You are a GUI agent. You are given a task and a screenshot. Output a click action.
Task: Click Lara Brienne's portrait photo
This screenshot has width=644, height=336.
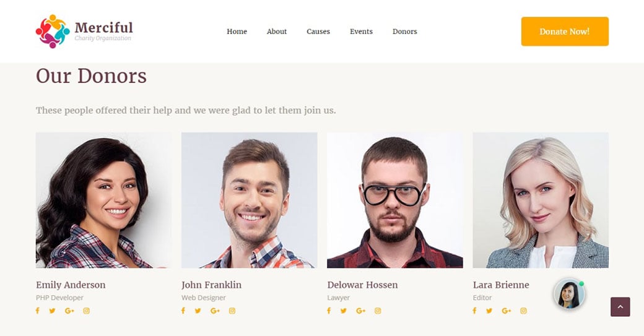click(541, 200)
